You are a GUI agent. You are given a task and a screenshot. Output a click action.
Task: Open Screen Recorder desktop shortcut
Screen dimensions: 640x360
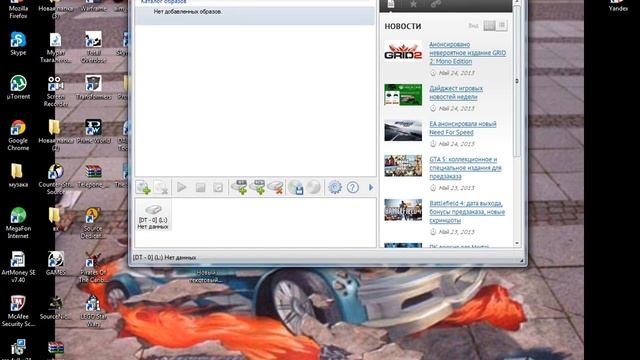pos(56,91)
